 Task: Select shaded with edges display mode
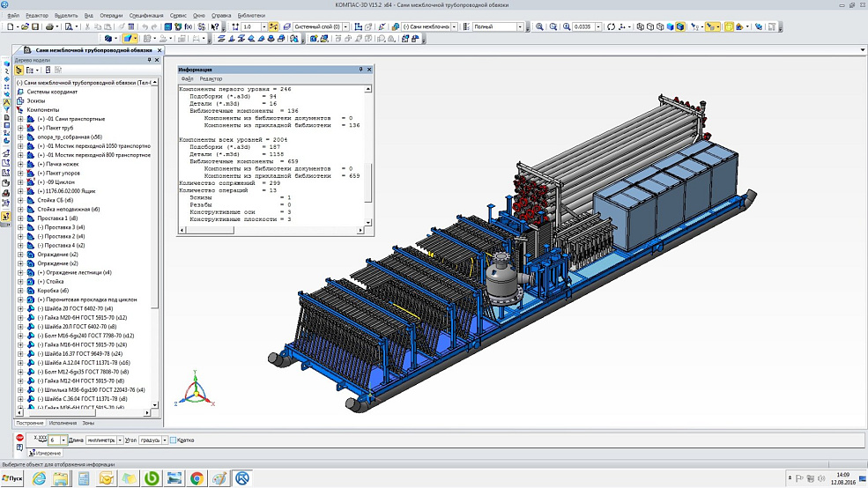coord(680,27)
